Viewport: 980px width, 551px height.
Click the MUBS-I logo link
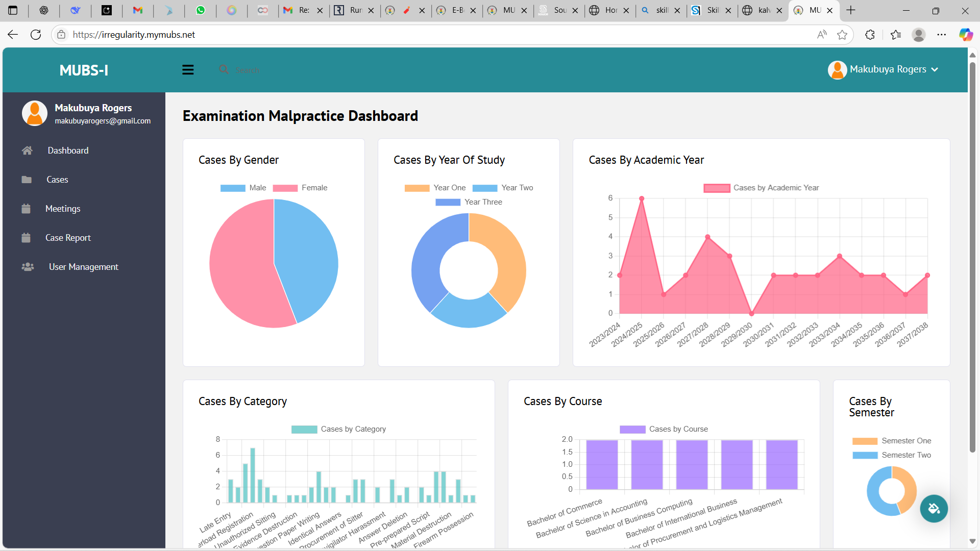[84, 70]
